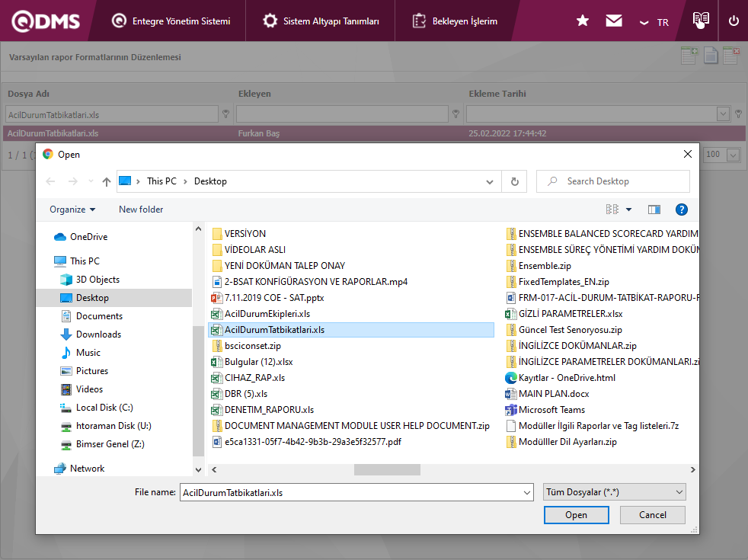Viewport: 748px width, 560px height.
Task: Open the File name history dropdown
Action: tap(527, 492)
